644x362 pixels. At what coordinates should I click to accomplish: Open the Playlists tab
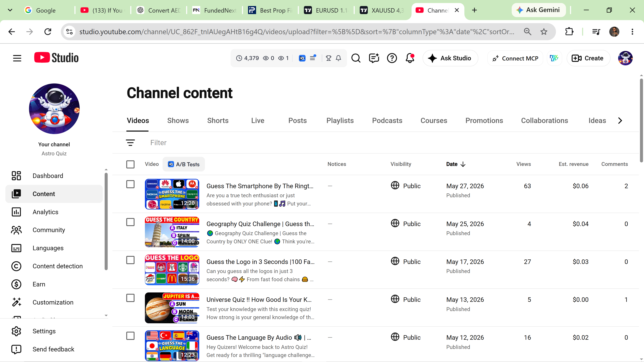coord(340,121)
